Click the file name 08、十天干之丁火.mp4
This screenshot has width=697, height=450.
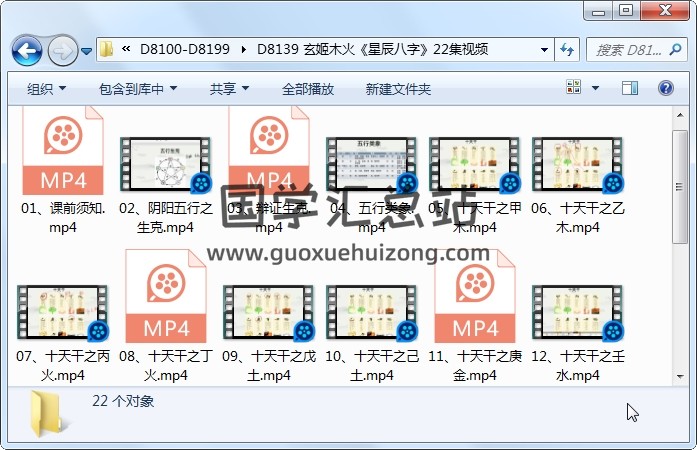click(166, 366)
